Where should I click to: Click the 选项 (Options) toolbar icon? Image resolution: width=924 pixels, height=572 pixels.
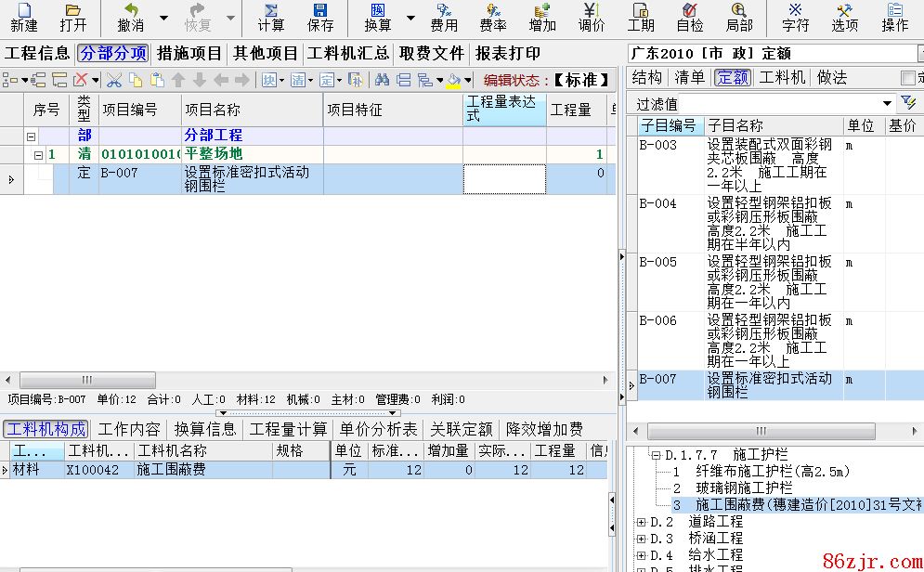click(x=844, y=17)
